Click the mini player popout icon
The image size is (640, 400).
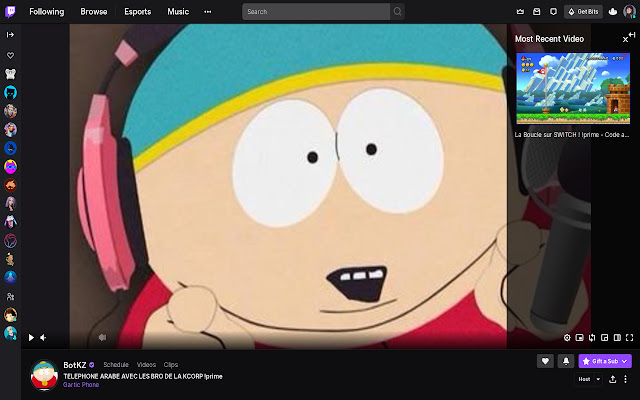(579, 338)
